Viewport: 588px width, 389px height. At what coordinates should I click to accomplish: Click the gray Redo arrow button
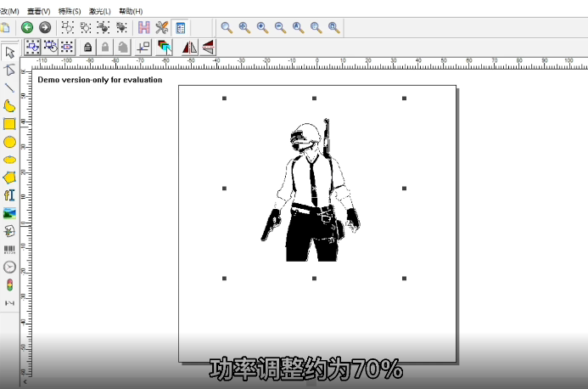pos(45,27)
